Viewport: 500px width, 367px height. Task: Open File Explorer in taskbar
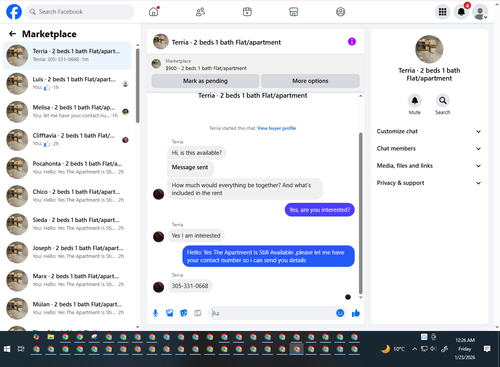click(x=51, y=337)
